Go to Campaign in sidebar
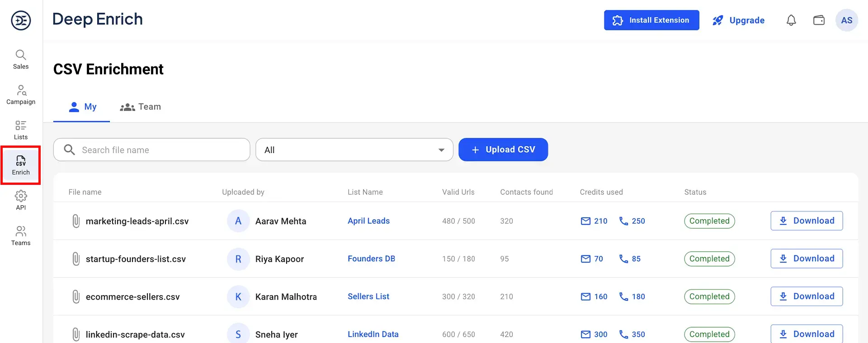Screen dimensions: 868x343 21,95
